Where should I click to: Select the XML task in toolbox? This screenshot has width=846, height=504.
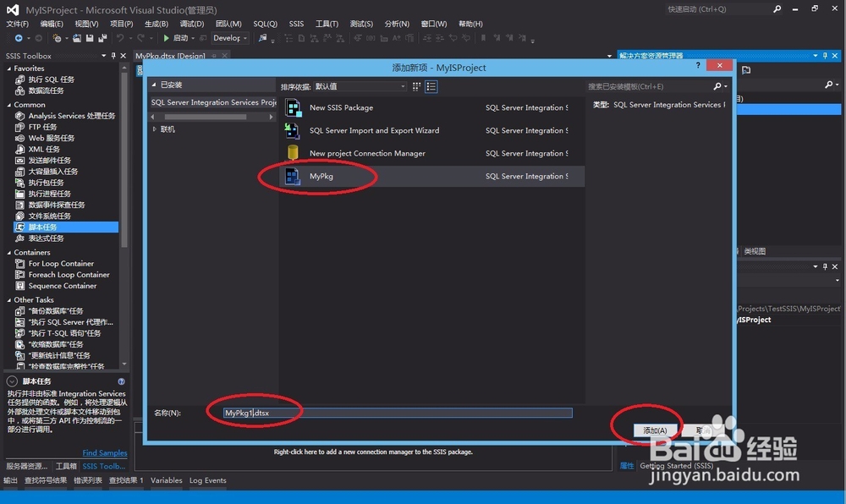click(x=44, y=150)
